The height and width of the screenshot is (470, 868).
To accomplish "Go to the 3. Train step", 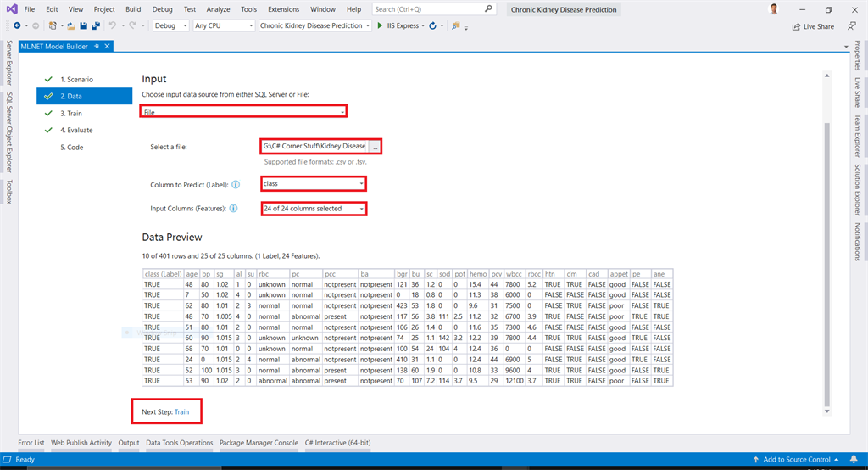I will (x=71, y=113).
